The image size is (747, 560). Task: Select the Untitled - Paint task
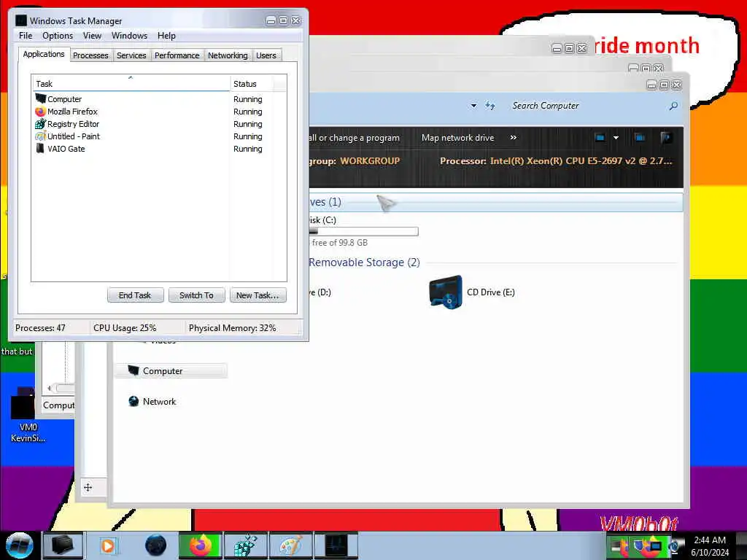click(x=158, y=136)
